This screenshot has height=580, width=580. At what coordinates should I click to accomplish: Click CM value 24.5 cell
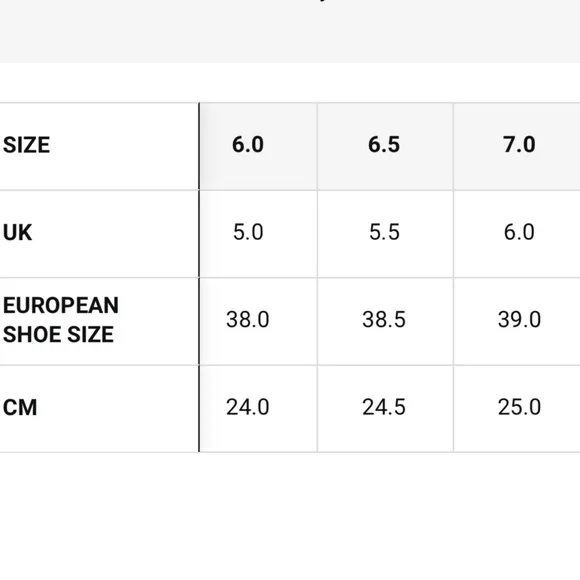coord(385,408)
